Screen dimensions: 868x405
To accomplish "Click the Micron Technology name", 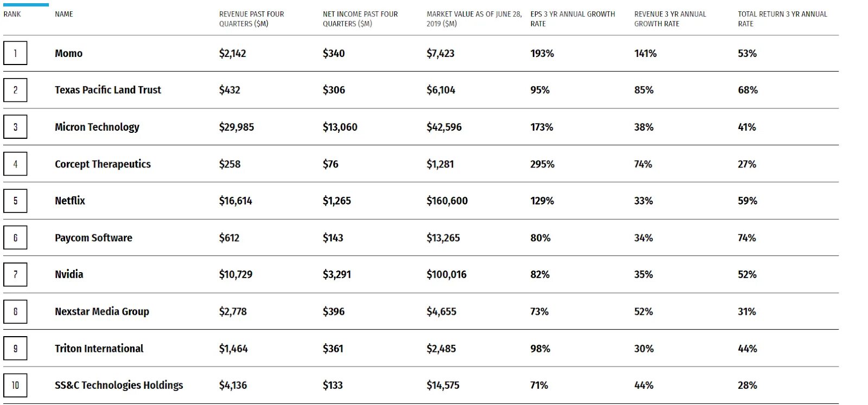I will click(97, 127).
